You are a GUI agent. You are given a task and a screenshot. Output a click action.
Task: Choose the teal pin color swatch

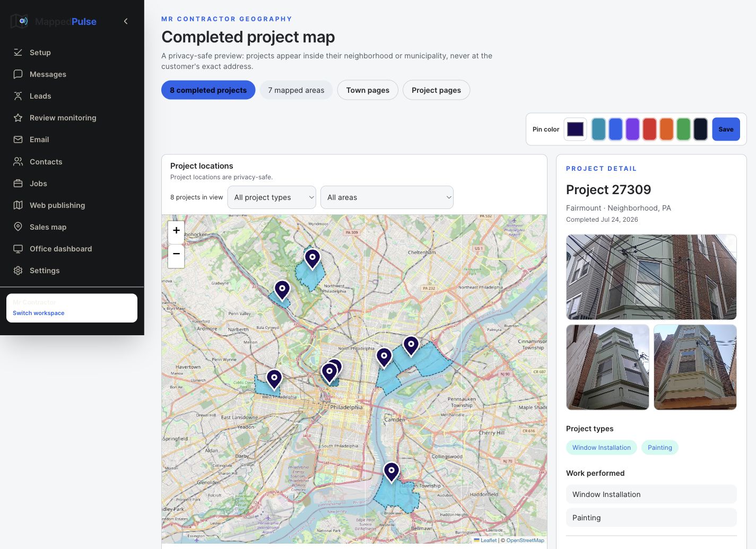click(x=598, y=129)
